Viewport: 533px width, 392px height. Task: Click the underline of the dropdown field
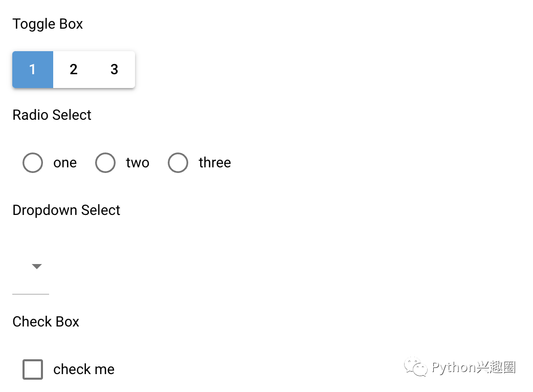[x=31, y=294]
